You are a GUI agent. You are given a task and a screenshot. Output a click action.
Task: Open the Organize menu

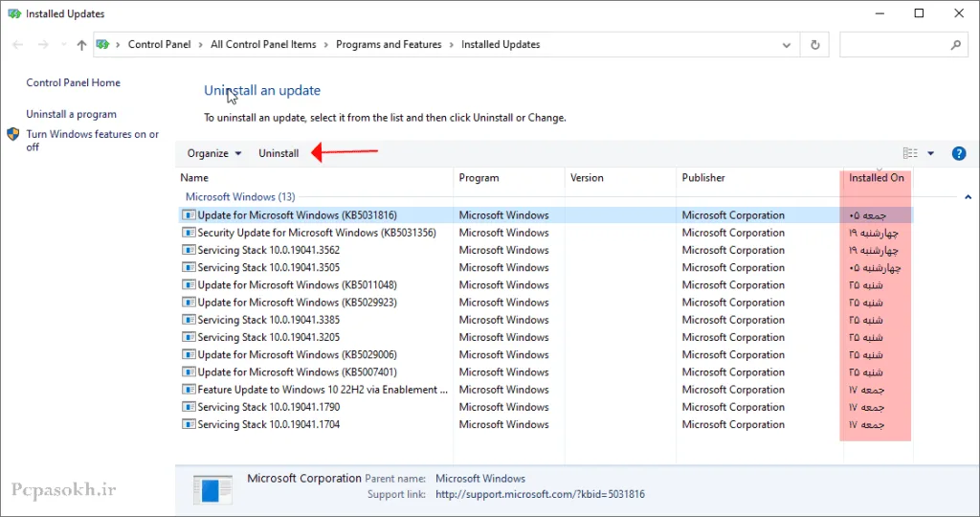(x=213, y=153)
